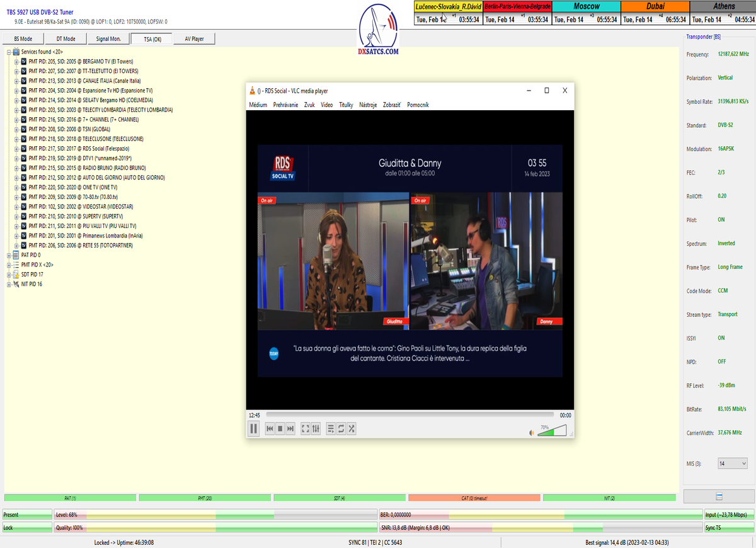Expand the PAT PID 0 node
756x548 pixels.
[x=9, y=255]
